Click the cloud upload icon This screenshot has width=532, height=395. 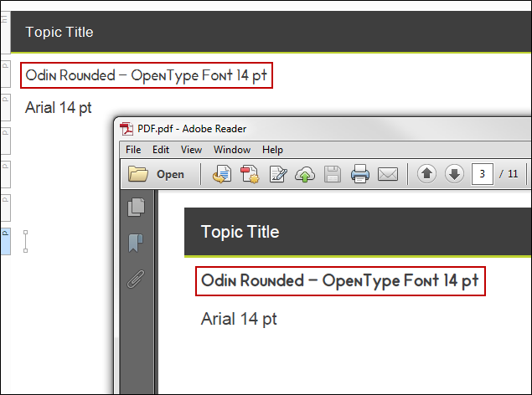305,174
